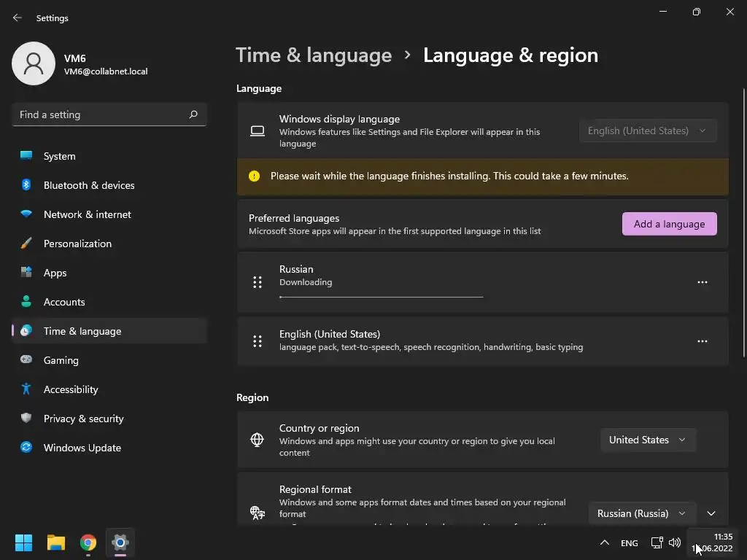This screenshot has height=560, width=747.
Task: Open the Windows Start menu
Action: coord(23,542)
